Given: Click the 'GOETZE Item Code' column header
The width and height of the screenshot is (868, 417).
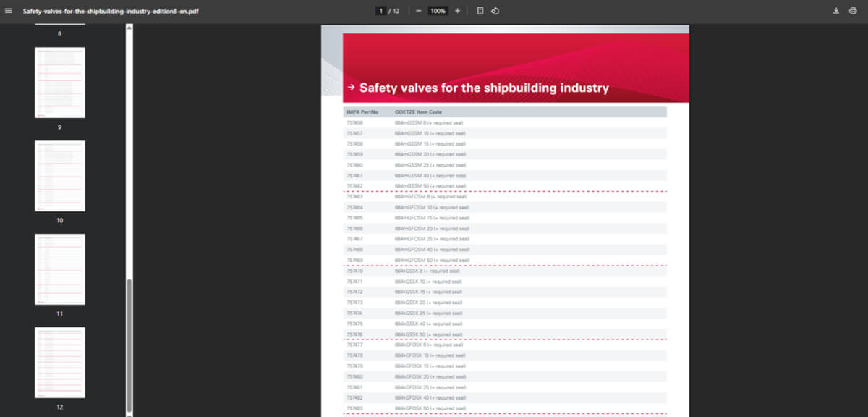Looking at the screenshot, I should (x=418, y=112).
